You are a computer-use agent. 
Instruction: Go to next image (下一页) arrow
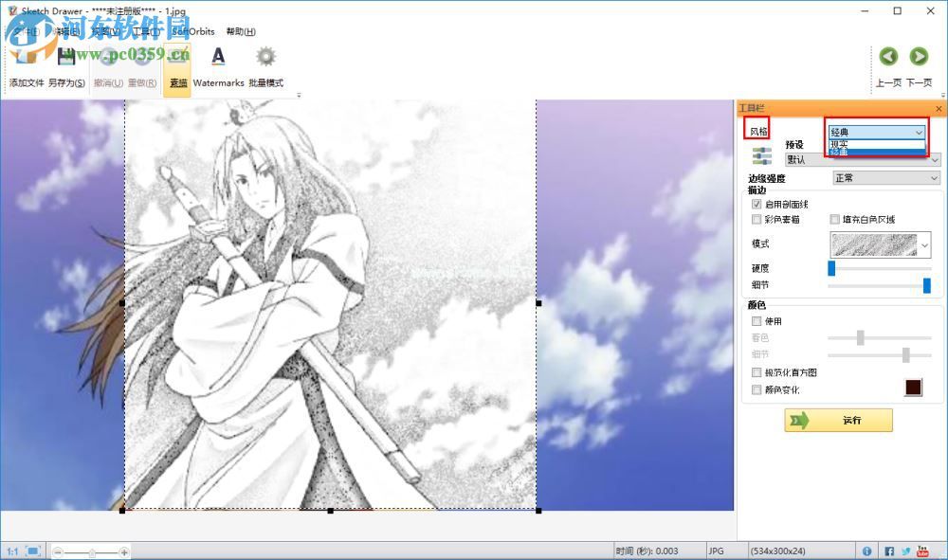point(919,59)
